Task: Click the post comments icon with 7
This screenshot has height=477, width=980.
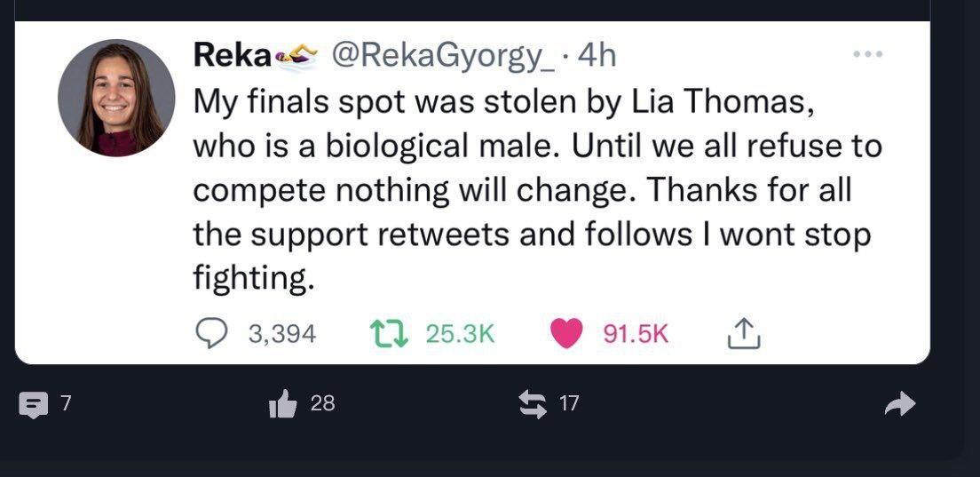Action: [x=33, y=405]
